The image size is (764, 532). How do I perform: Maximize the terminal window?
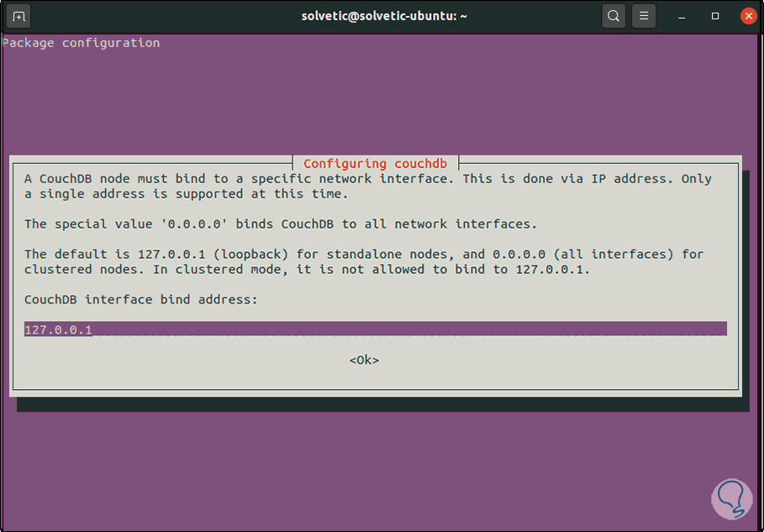pyautogui.click(x=715, y=17)
